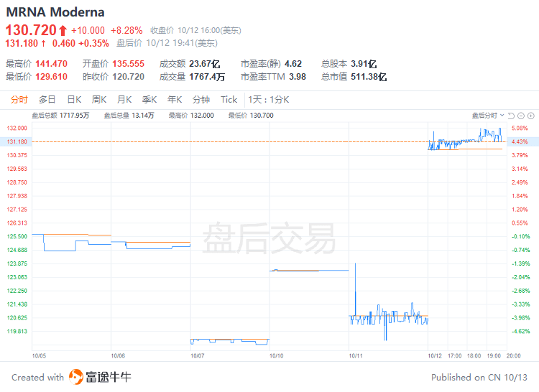Click the 收盘价 10/12 16:00 timestamp
Screen dimensions: 539x392
click(195, 31)
